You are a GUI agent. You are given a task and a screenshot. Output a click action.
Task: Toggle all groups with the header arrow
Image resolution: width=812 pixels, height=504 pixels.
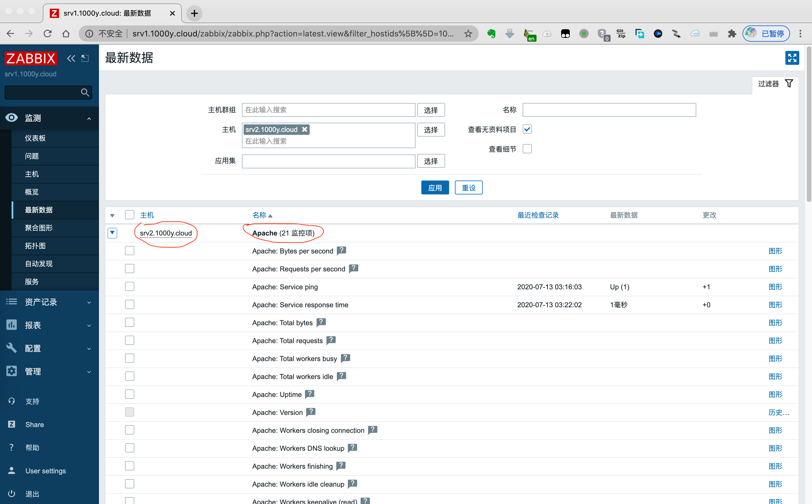(112, 216)
